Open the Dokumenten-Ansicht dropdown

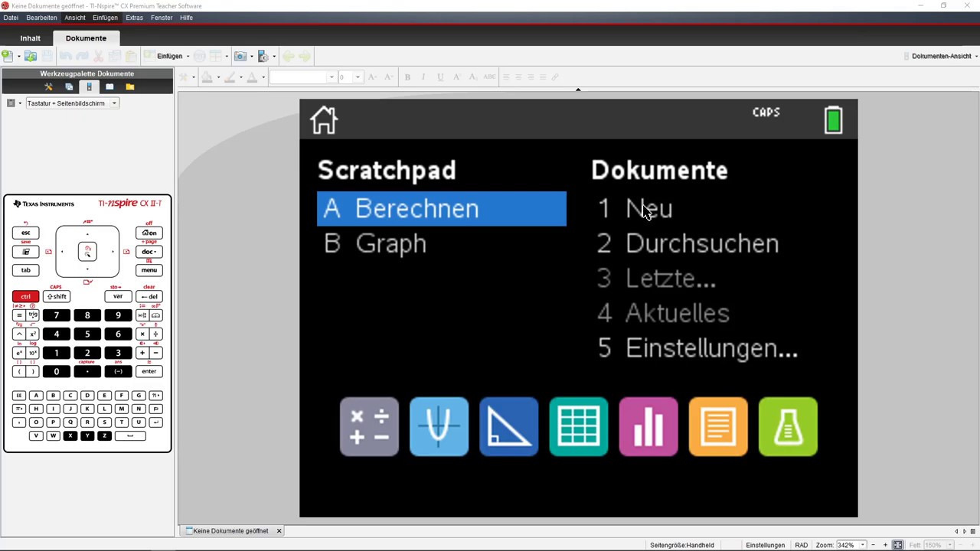pyautogui.click(x=940, y=56)
